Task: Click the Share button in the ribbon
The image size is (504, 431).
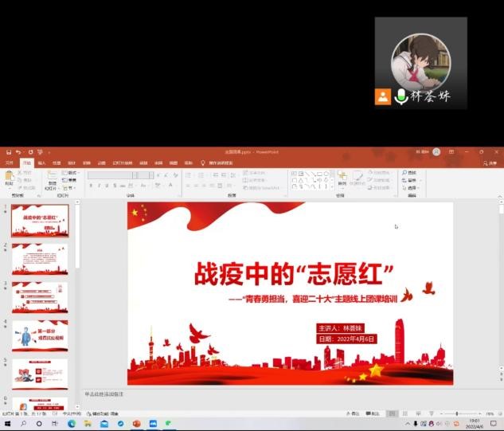Action: (x=486, y=163)
